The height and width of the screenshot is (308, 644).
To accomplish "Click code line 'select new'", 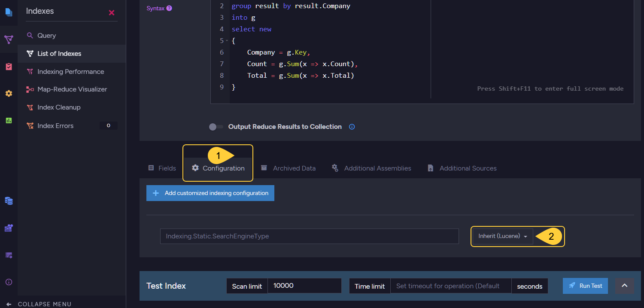I will coord(252,29).
